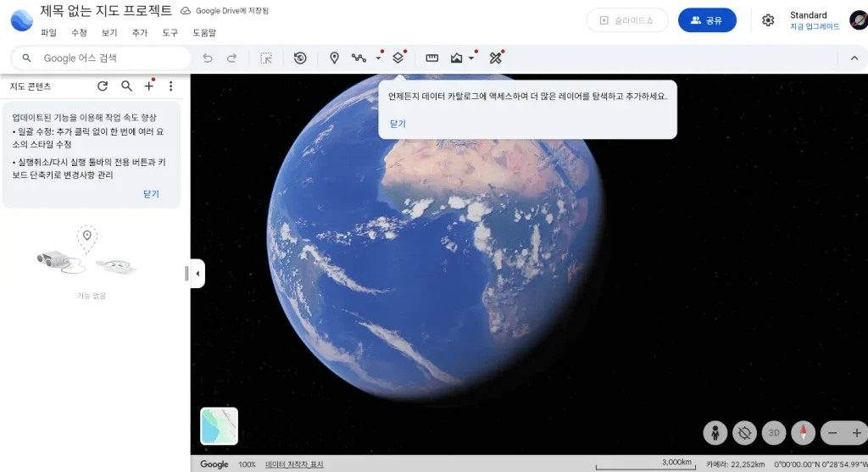
Task: Click the Google Earth logo icon
Action: point(21,20)
